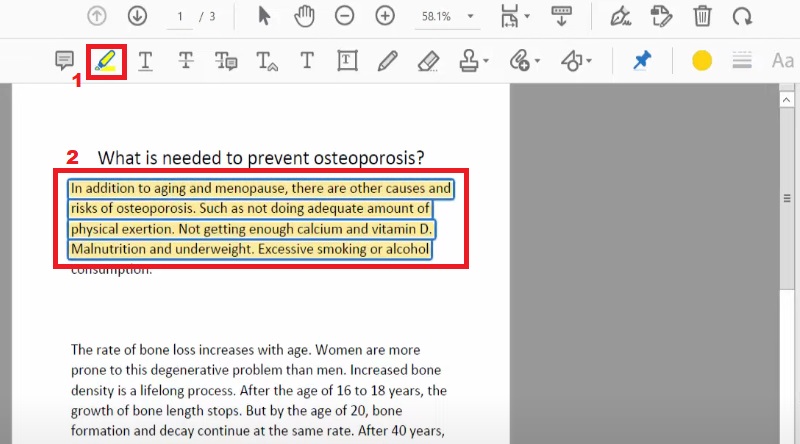Choose the Replace text note tool

click(x=226, y=61)
